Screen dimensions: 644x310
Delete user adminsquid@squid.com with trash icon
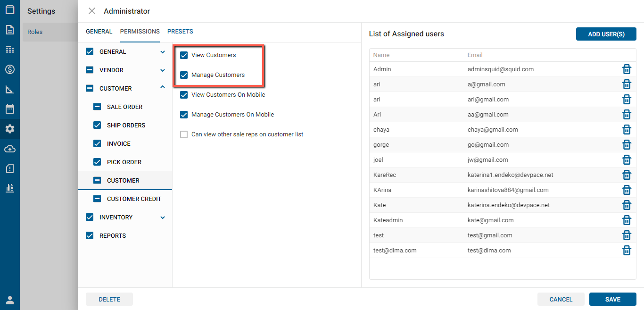point(627,69)
